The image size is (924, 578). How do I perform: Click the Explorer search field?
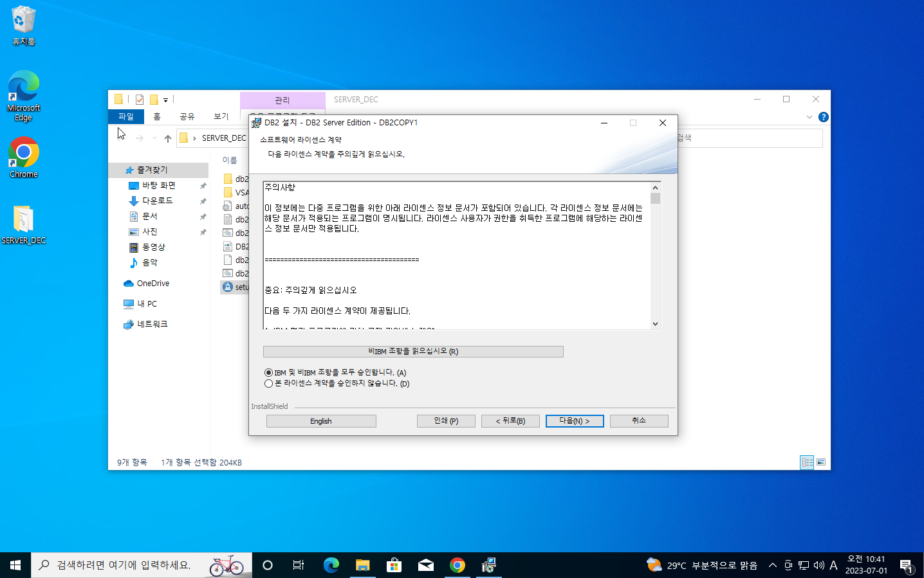(x=749, y=138)
